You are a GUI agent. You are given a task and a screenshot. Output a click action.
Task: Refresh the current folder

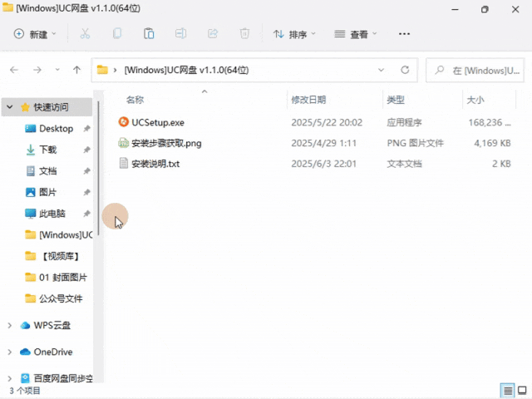tap(405, 70)
